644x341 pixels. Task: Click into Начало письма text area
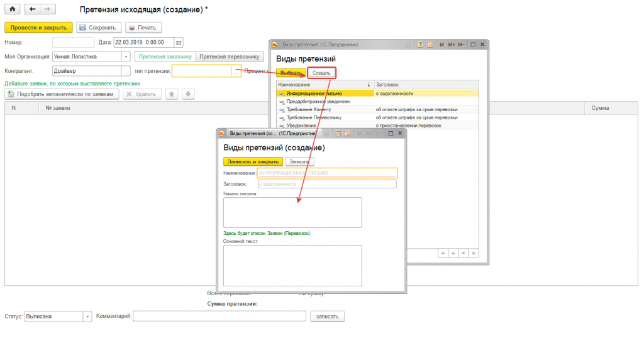292,212
